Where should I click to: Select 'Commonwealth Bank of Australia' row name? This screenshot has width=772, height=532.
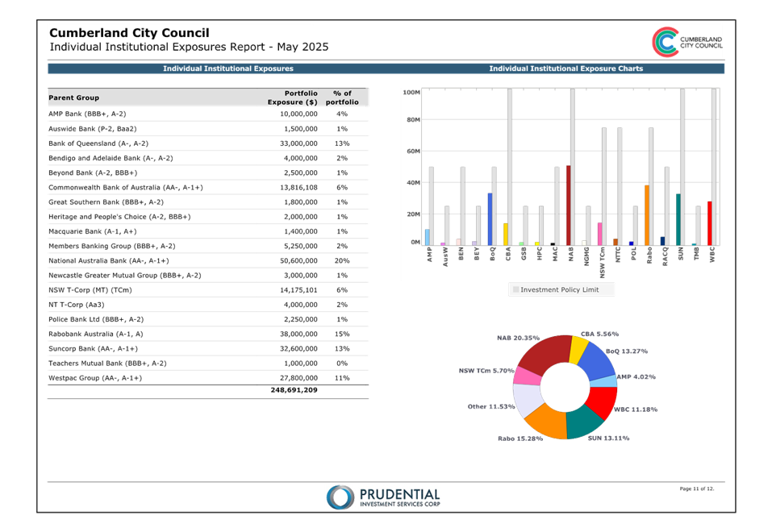click(x=126, y=188)
